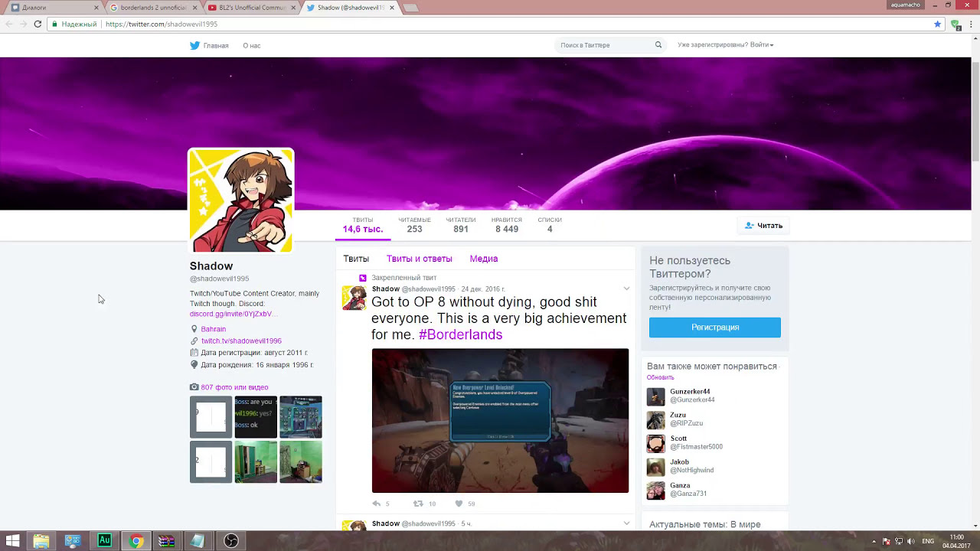Click the aquamacho Chrome profile button
Image resolution: width=980 pixels, height=551 pixels.
pos(905,5)
